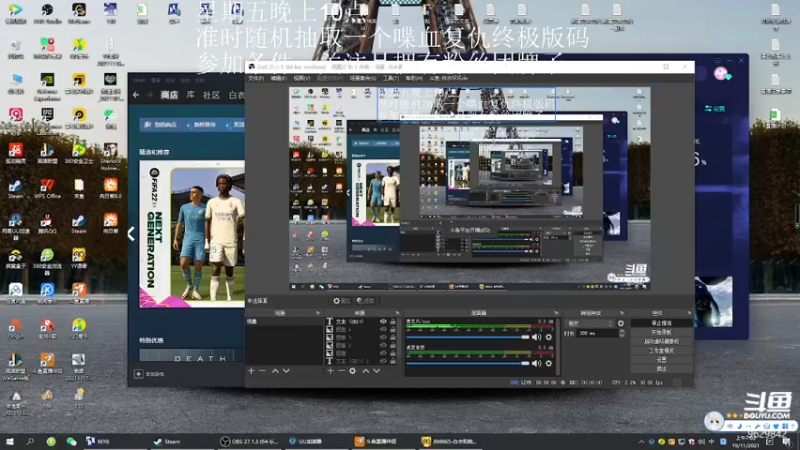The height and width of the screenshot is (450, 800).
Task: Toggle visibility of 图像 3 source
Action: click(x=383, y=337)
